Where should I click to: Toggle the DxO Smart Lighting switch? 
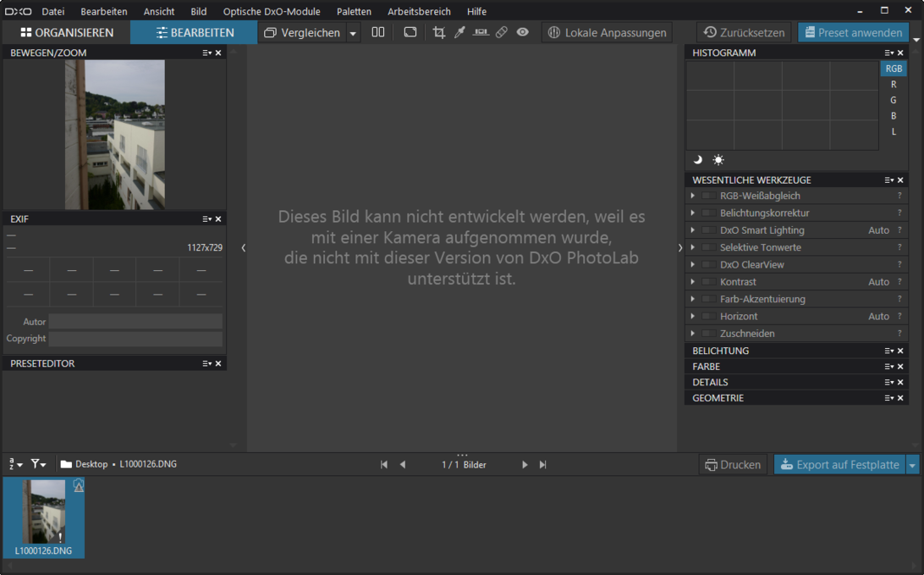(708, 230)
